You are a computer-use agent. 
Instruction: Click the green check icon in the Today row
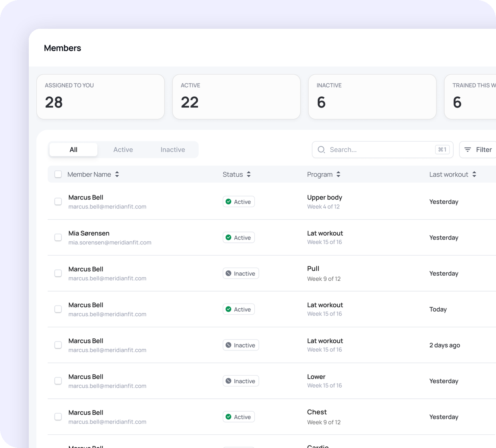point(228,309)
